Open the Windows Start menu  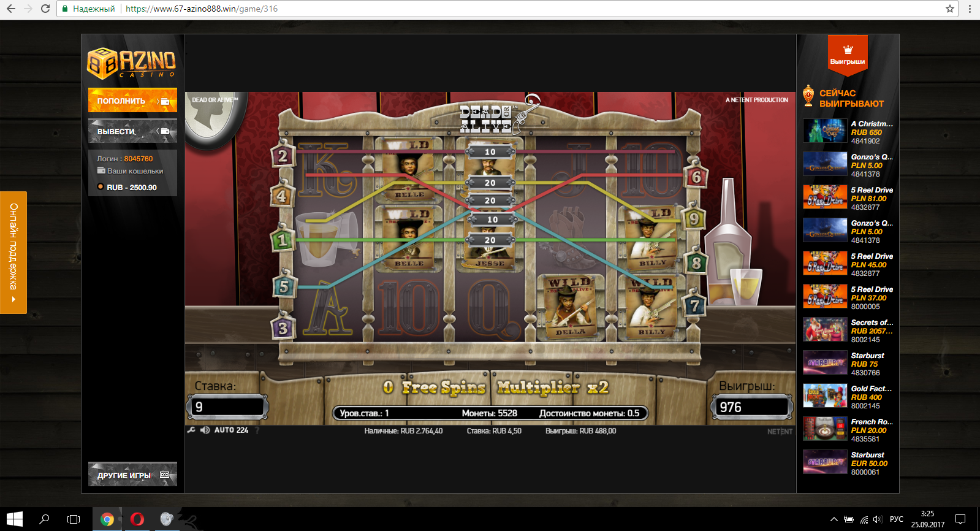(x=15, y=519)
